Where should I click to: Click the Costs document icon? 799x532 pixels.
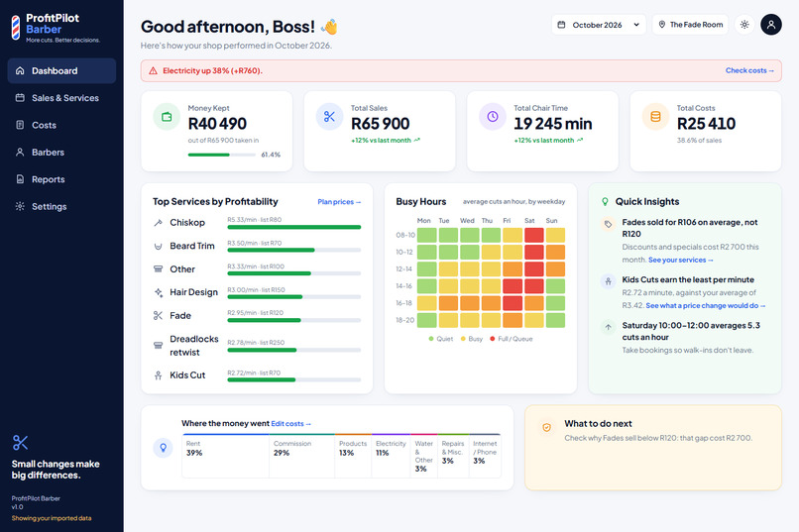click(20, 125)
